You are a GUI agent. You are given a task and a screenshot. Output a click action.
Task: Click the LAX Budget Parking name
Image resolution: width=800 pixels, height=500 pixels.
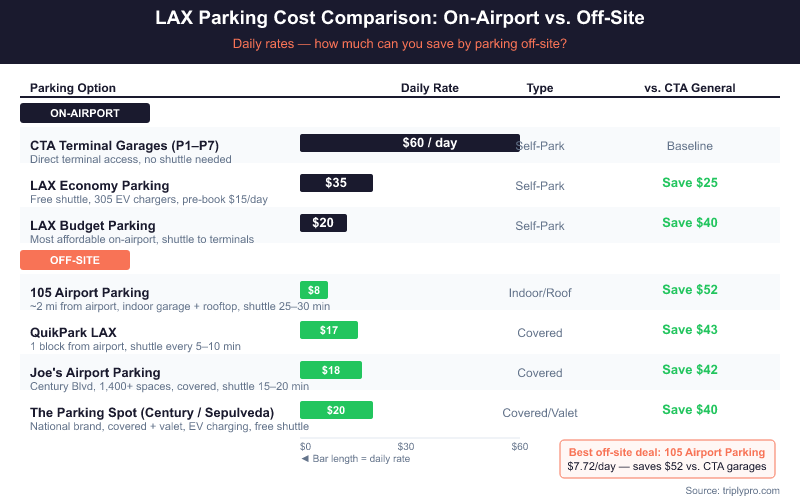tap(93, 225)
